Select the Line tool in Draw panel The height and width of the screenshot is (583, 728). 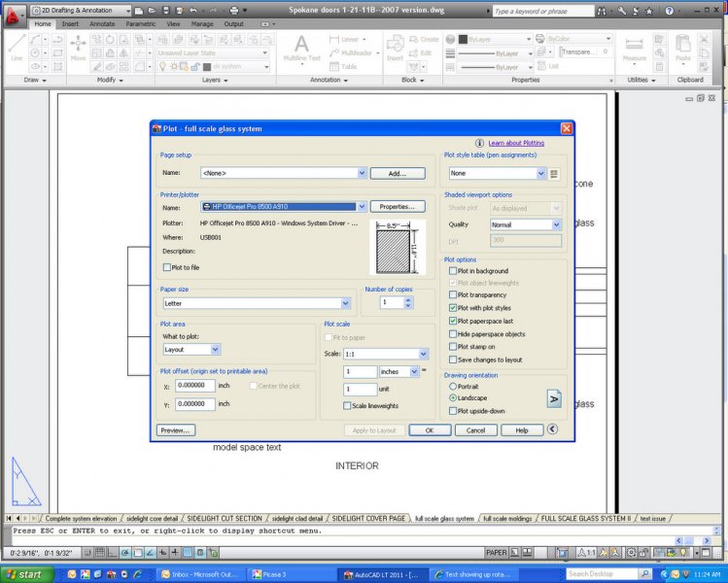17,49
